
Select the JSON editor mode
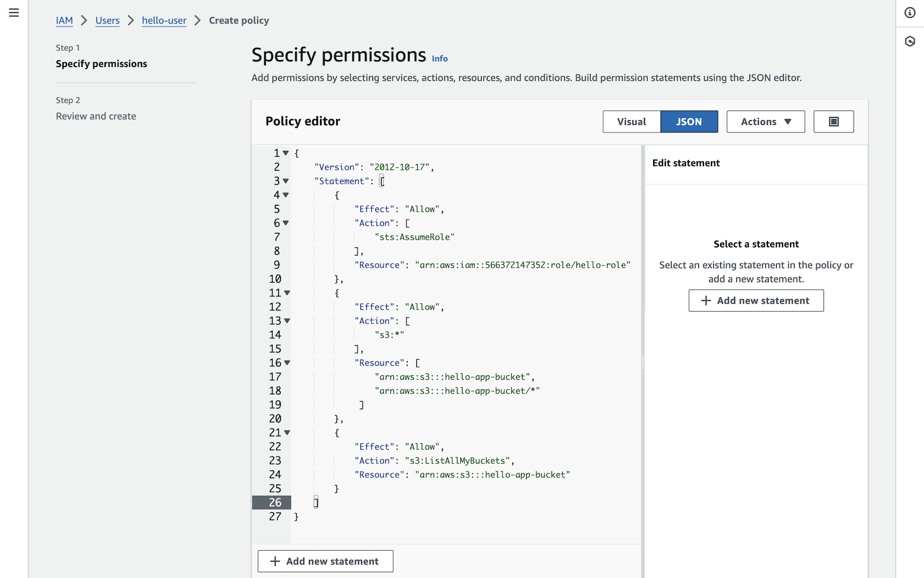(689, 121)
